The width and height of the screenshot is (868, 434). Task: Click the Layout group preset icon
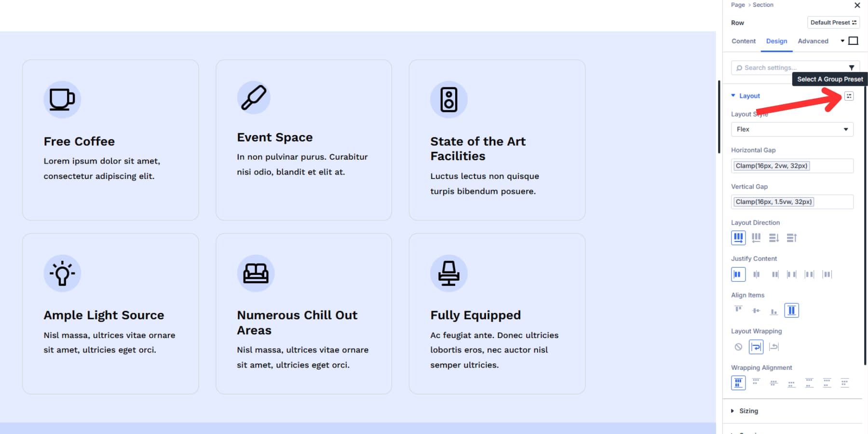849,96
